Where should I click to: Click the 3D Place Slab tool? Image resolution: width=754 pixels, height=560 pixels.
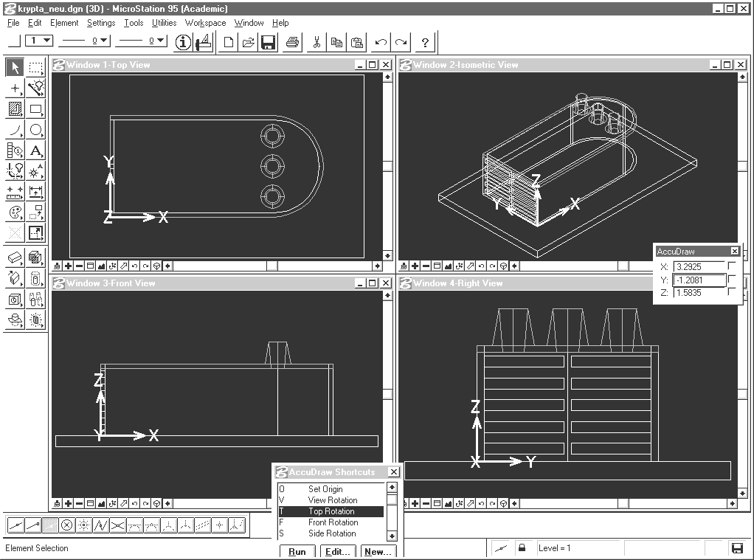tap(15, 257)
